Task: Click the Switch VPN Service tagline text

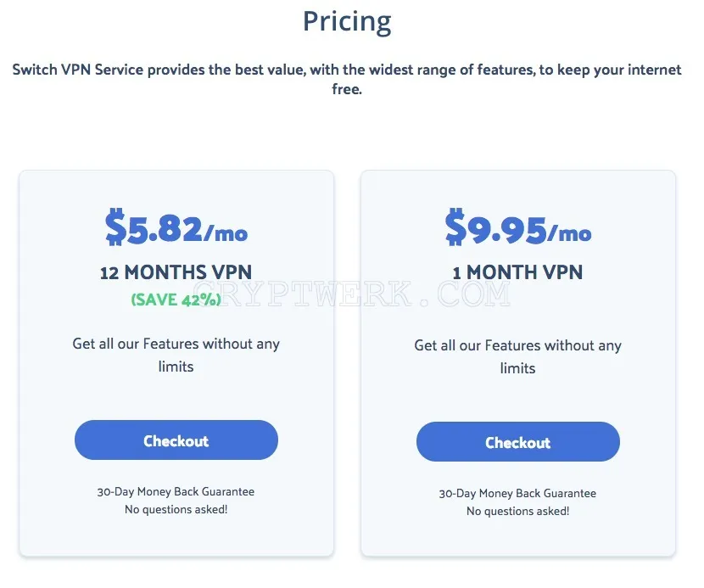Action: 347,79
